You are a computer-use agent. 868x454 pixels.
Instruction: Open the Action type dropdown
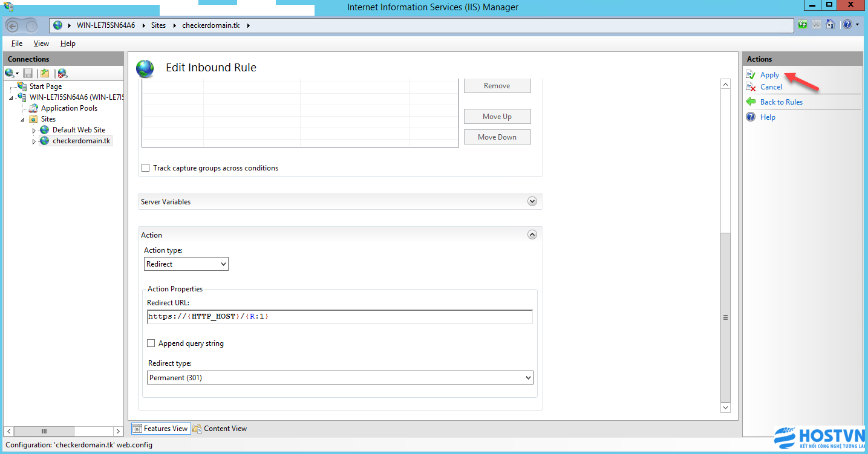click(186, 264)
